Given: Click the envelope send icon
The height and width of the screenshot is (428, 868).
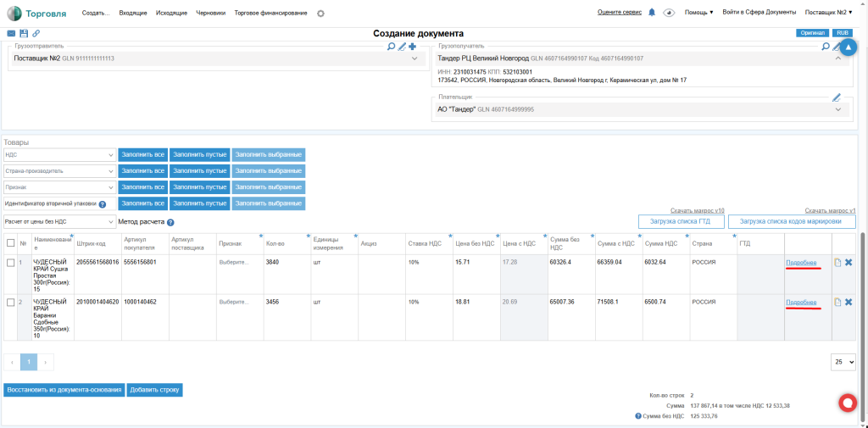Looking at the screenshot, I should [12, 33].
